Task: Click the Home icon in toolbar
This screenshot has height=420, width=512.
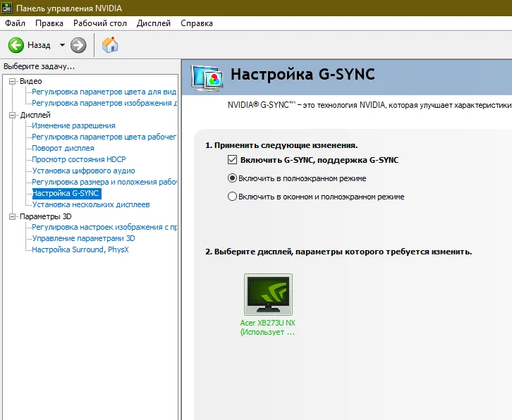Action: pyautogui.click(x=110, y=45)
